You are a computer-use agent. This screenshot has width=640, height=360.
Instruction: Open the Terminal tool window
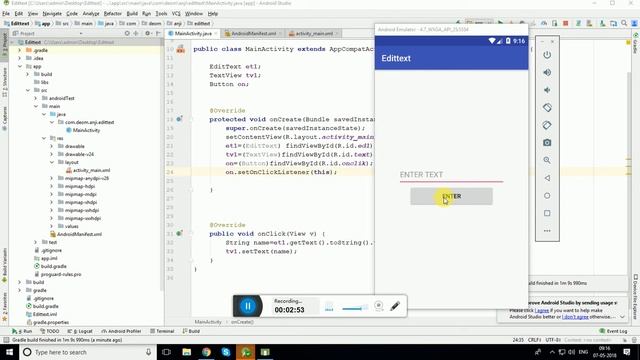pyautogui.click(x=162, y=331)
